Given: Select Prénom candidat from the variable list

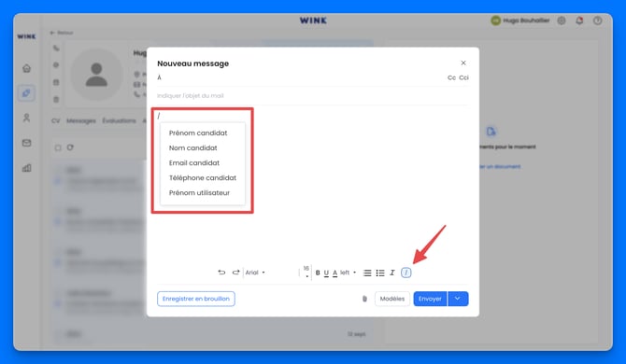Looking at the screenshot, I should 198,133.
